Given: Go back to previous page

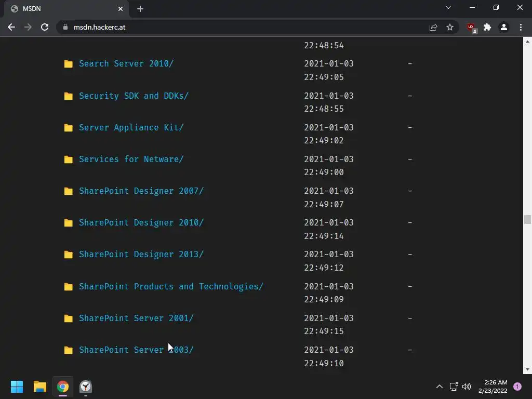Looking at the screenshot, I should 11,27.
